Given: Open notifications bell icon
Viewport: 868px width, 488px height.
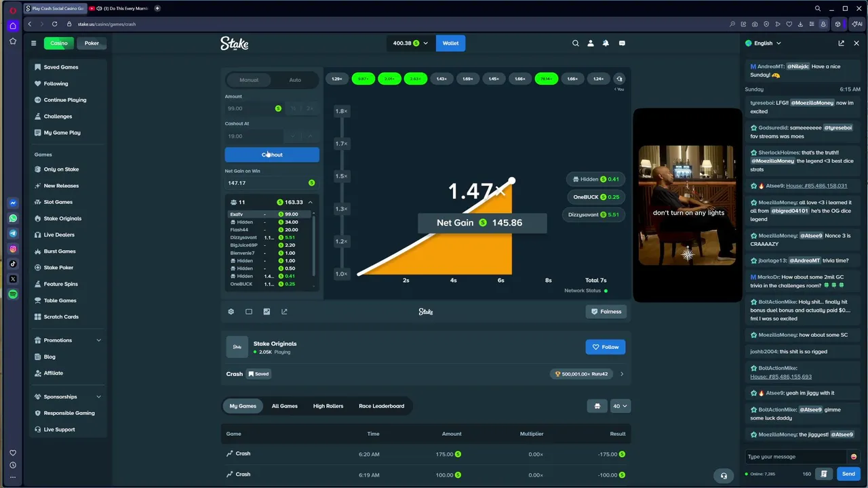Looking at the screenshot, I should click(x=606, y=43).
